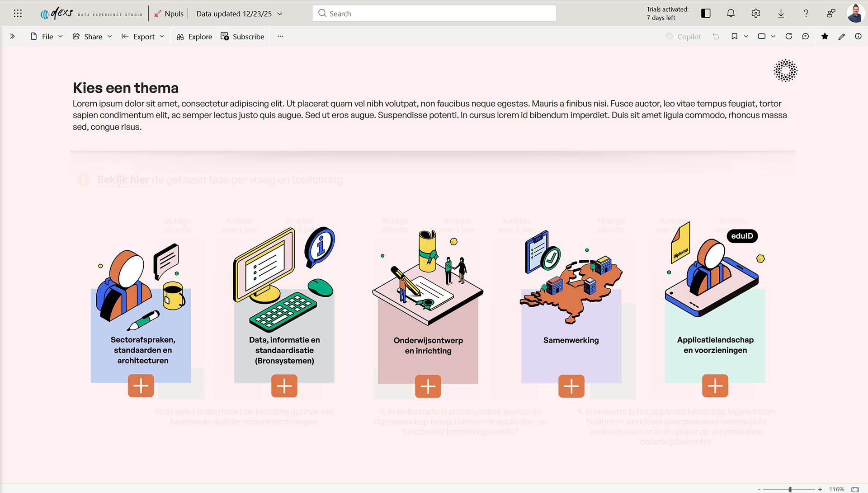Image resolution: width=868 pixels, height=493 pixels.
Task: Expand the Samenwerking theme plus button
Action: (x=571, y=386)
